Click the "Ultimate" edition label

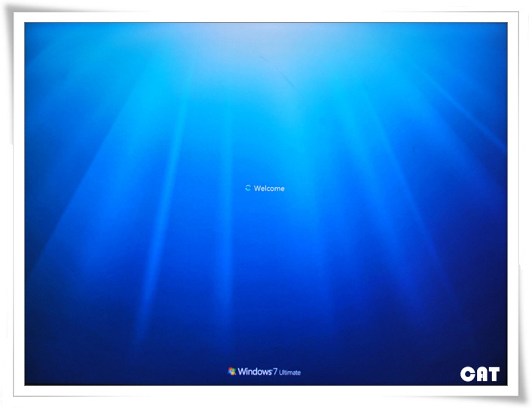pos(290,373)
